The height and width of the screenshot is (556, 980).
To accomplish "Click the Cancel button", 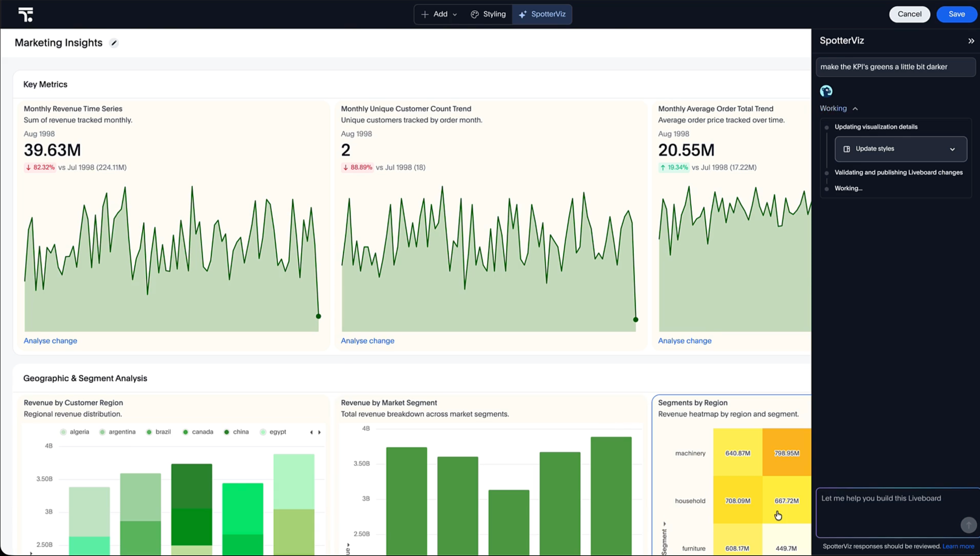I will pyautogui.click(x=909, y=14).
